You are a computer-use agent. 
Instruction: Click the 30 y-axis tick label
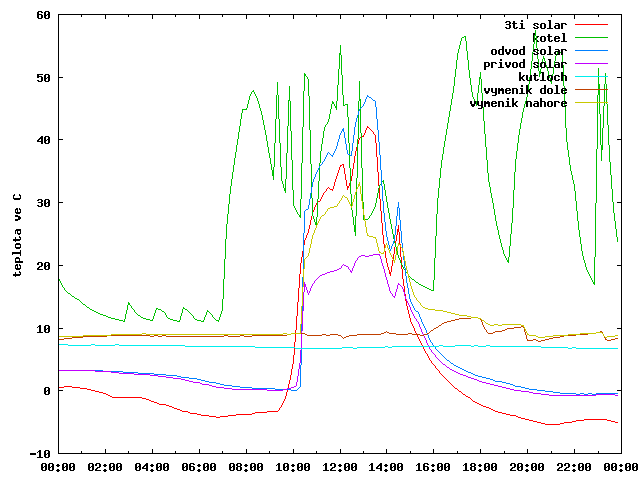43,203
